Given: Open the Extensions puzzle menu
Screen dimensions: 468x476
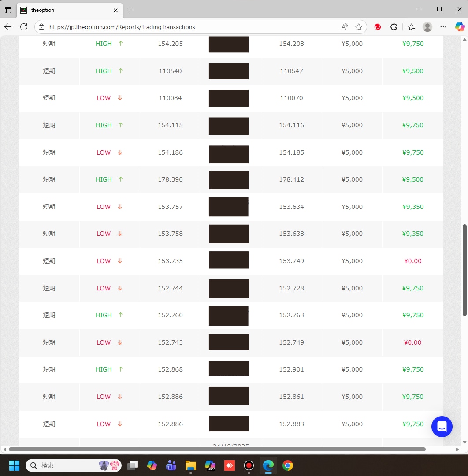Looking at the screenshot, I should pyautogui.click(x=394, y=27).
